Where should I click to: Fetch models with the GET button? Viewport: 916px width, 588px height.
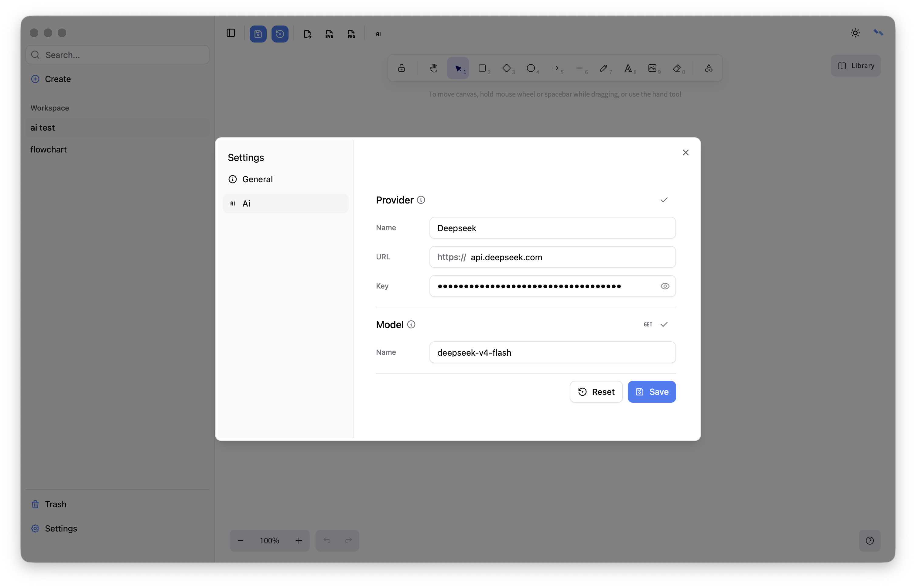click(x=648, y=325)
